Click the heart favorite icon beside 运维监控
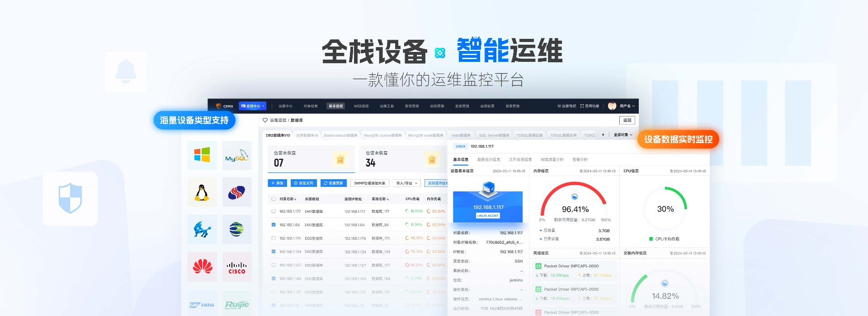 265,120
